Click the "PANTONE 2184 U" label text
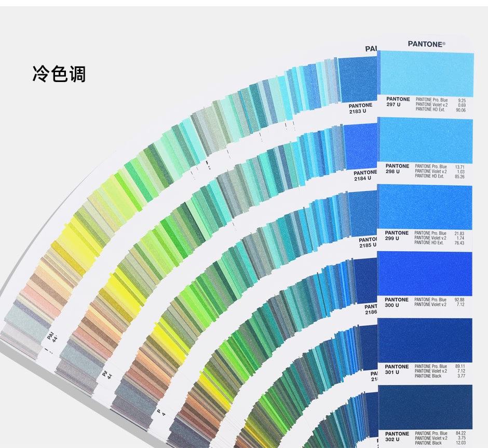The image size is (488, 448). click(365, 175)
